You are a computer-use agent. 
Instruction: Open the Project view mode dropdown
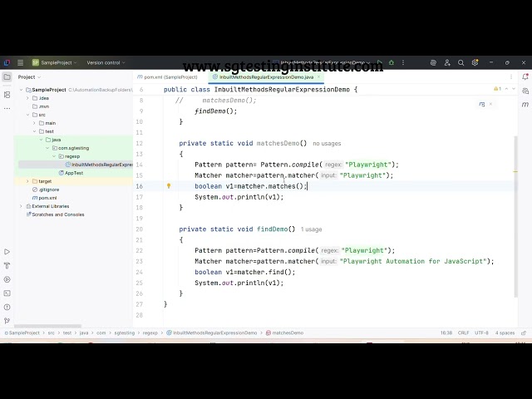29,77
